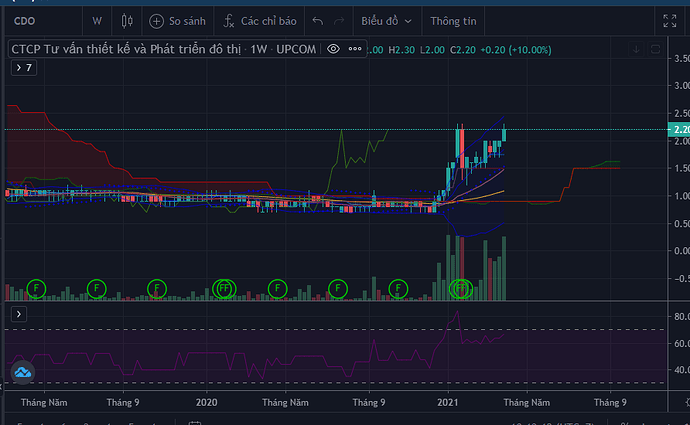690x425 pixels.
Task: Open the W time interval dropdown
Action: click(96, 20)
